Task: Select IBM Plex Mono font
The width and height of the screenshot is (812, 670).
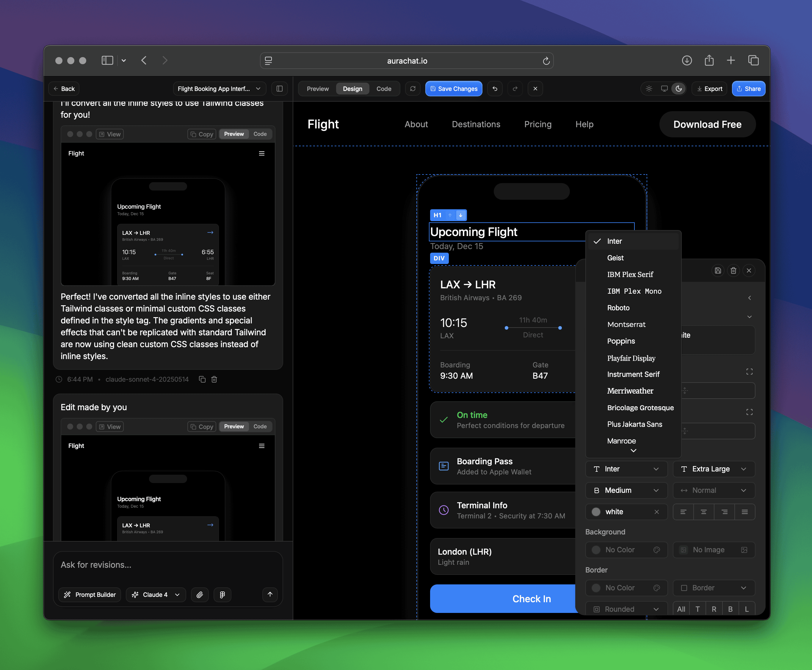Action: point(633,291)
